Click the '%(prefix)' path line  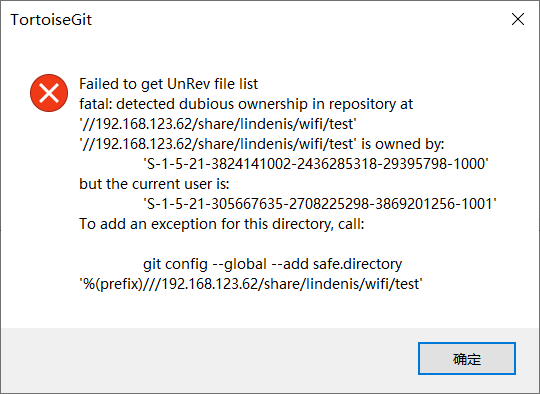251,284
